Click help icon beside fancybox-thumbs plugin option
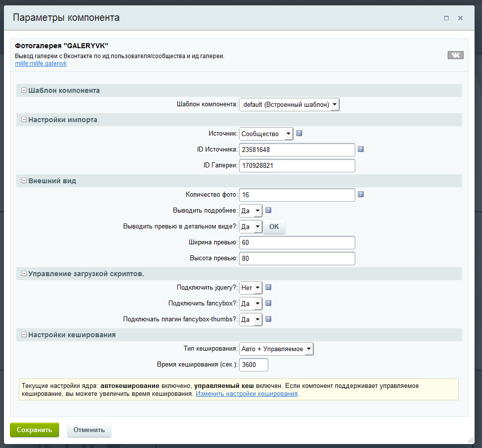The height and width of the screenshot is (448, 482). pyautogui.click(x=268, y=319)
